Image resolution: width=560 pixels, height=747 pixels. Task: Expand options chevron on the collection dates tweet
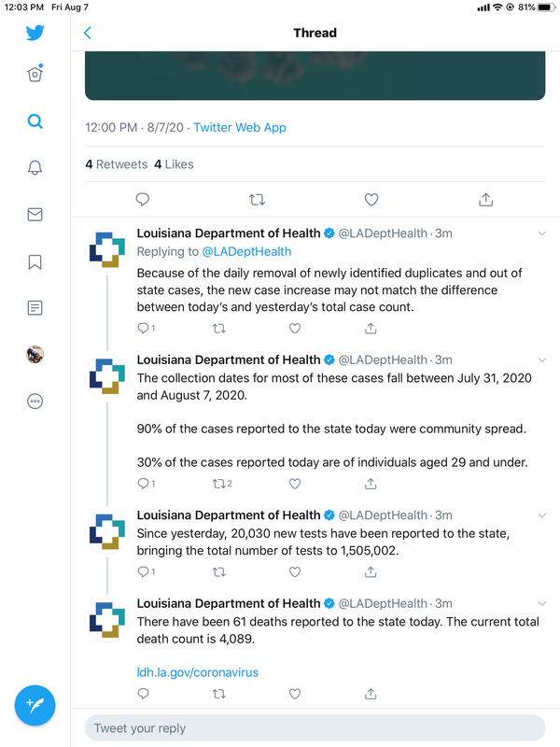pyautogui.click(x=542, y=360)
